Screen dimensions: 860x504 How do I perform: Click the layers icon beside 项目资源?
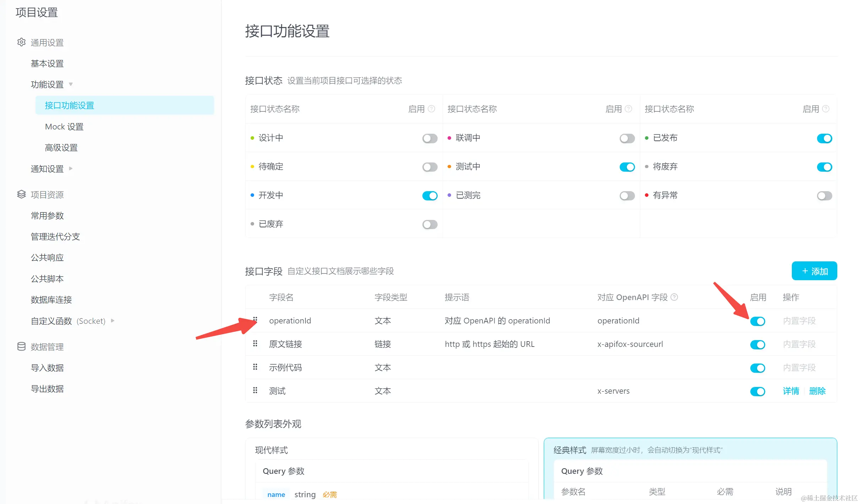coord(21,194)
